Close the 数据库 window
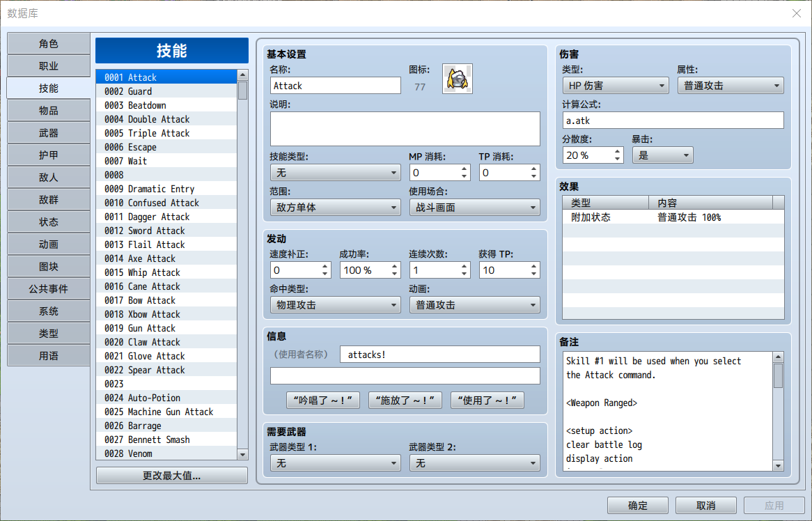 [797, 13]
